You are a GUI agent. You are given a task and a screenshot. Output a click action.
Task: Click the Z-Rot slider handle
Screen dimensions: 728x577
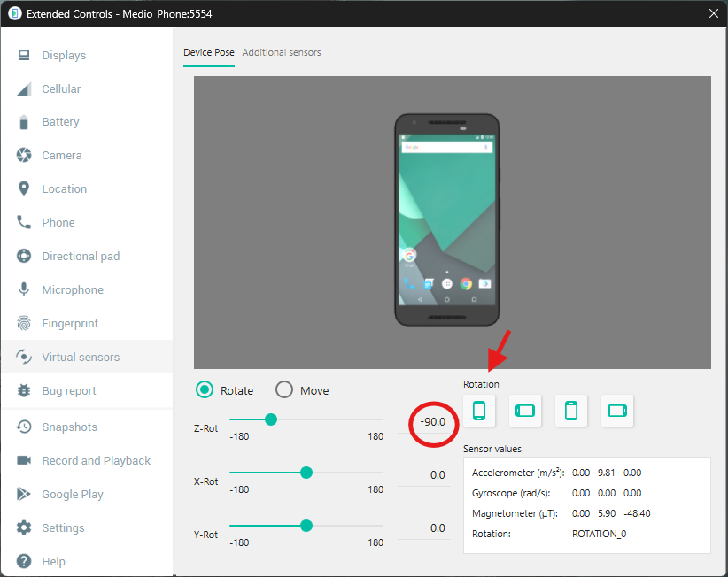(271, 419)
